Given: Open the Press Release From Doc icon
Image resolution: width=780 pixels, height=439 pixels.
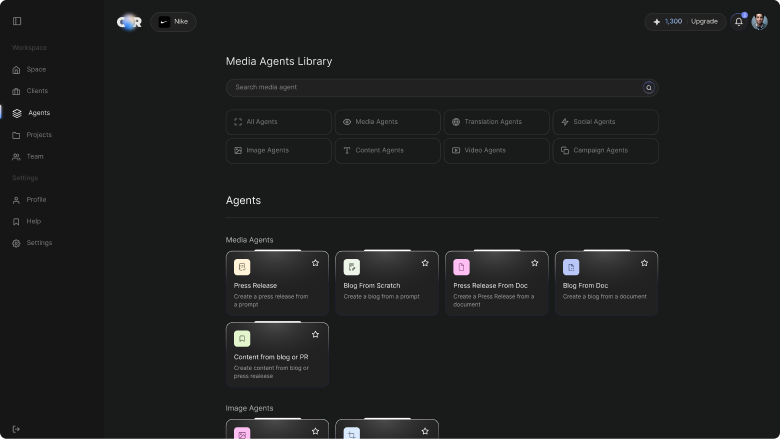Looking at the screenshot, I should pos(461,267).
